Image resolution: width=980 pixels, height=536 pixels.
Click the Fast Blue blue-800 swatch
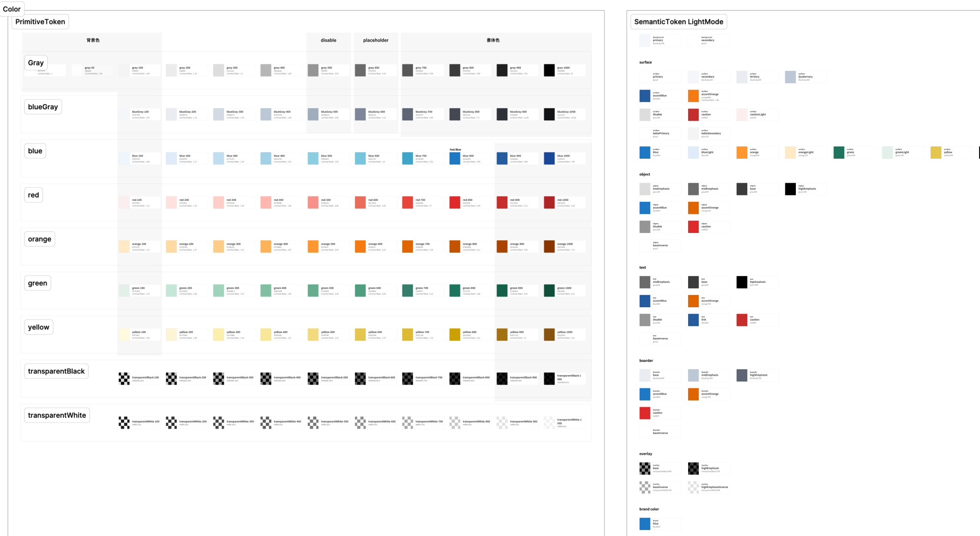pyautogui.click(x=455, y=158)
